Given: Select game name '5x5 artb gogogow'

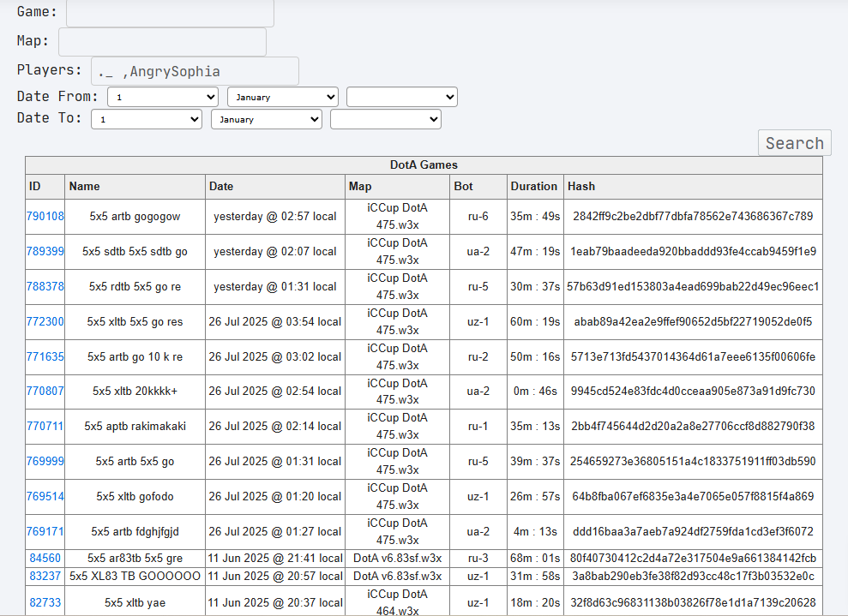Looking at the screenshot, I should 135,217.
